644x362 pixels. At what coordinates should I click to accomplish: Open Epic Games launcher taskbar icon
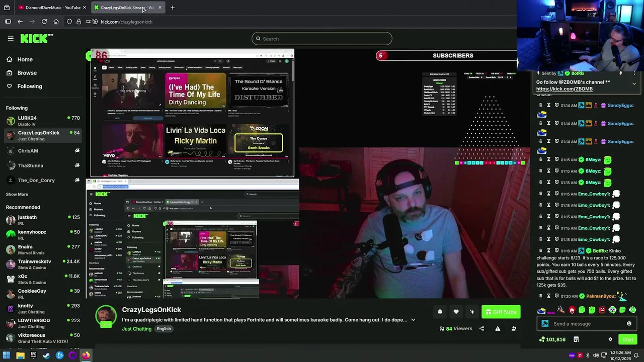click(33, 355)
